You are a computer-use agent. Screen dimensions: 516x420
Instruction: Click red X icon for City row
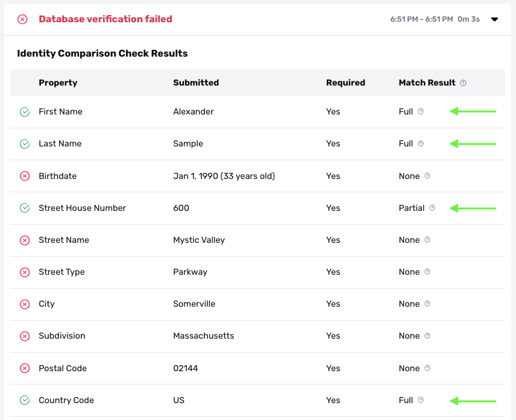pos(25,304)
